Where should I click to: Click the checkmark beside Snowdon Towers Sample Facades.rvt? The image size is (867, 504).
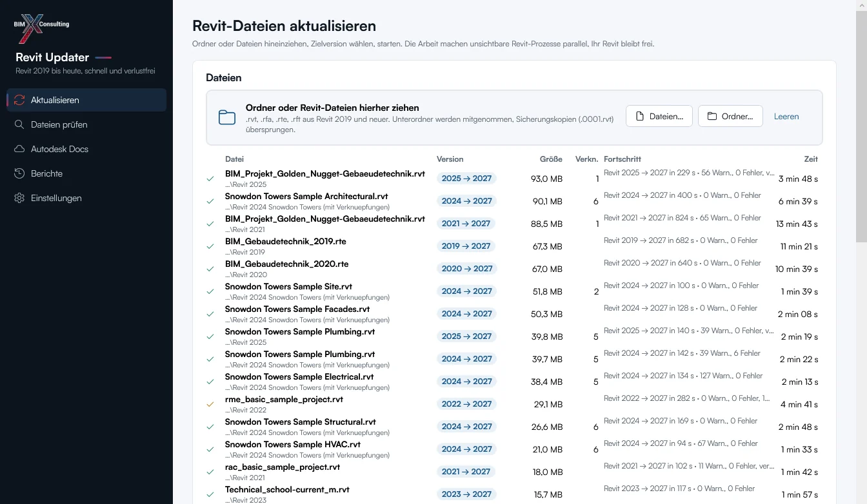click(x=210, y=314)
